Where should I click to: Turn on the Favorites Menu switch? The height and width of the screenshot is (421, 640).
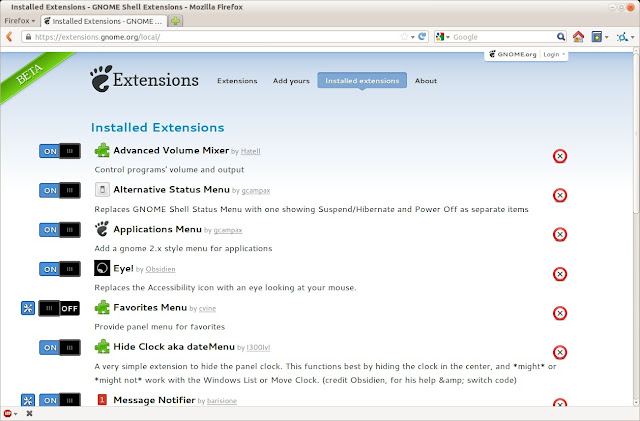59,308
